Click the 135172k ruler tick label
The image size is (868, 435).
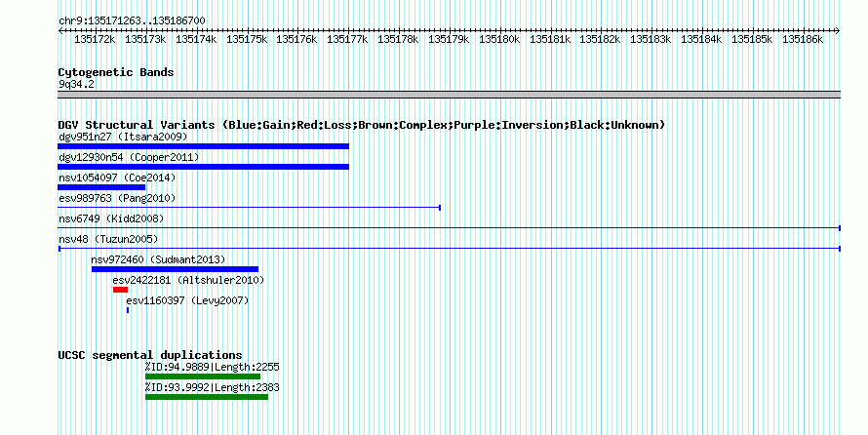click(95, 39)
